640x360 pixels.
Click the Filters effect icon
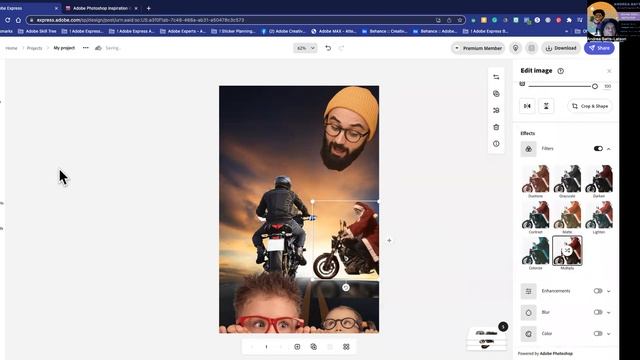pyautogui.click(x=529, y=149)
